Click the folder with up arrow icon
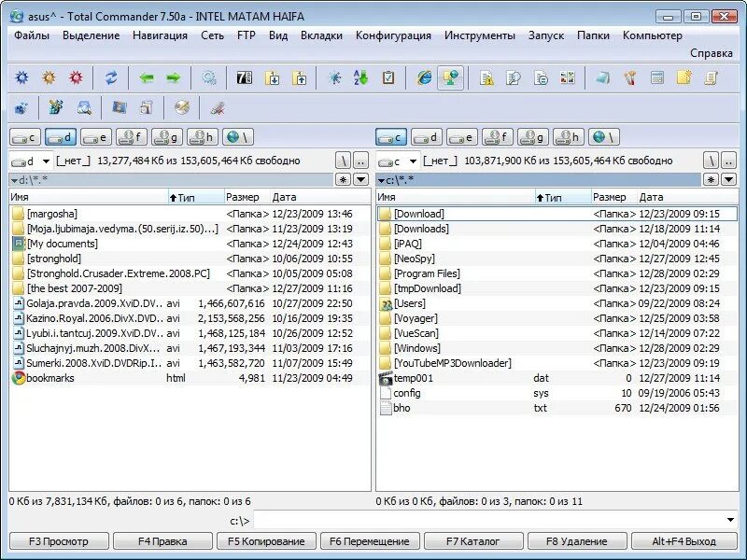747x560 pixels. click(300, 77)
